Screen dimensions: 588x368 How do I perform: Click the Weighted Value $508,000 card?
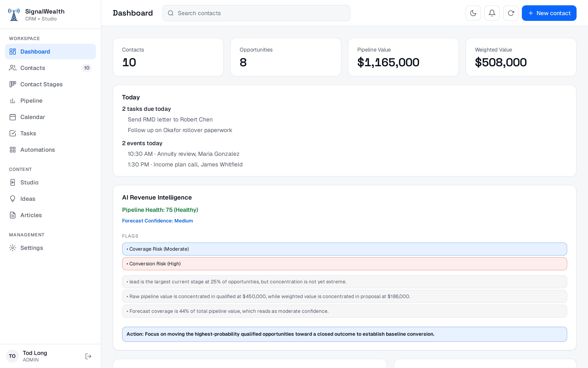point(521,57)
